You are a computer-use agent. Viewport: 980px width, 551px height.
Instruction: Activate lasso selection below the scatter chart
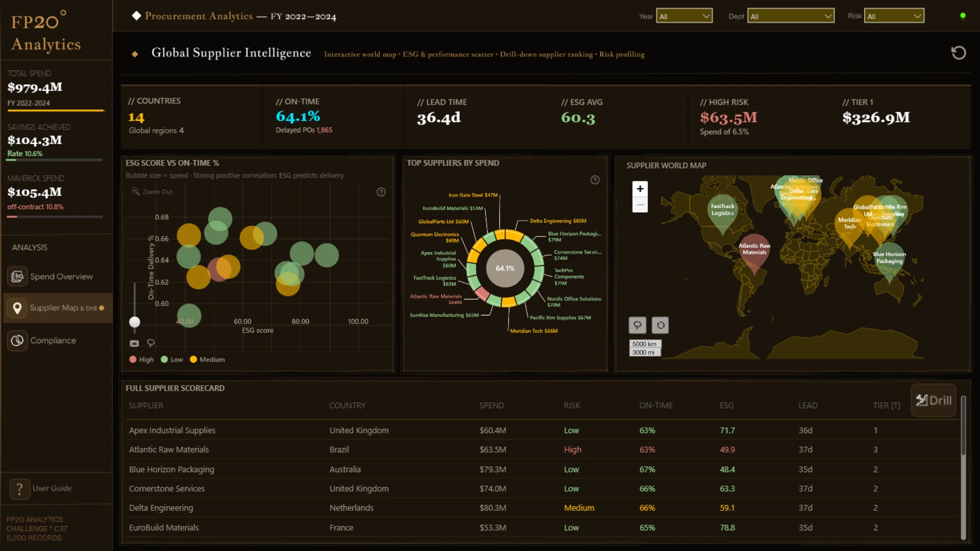[151, 343]
